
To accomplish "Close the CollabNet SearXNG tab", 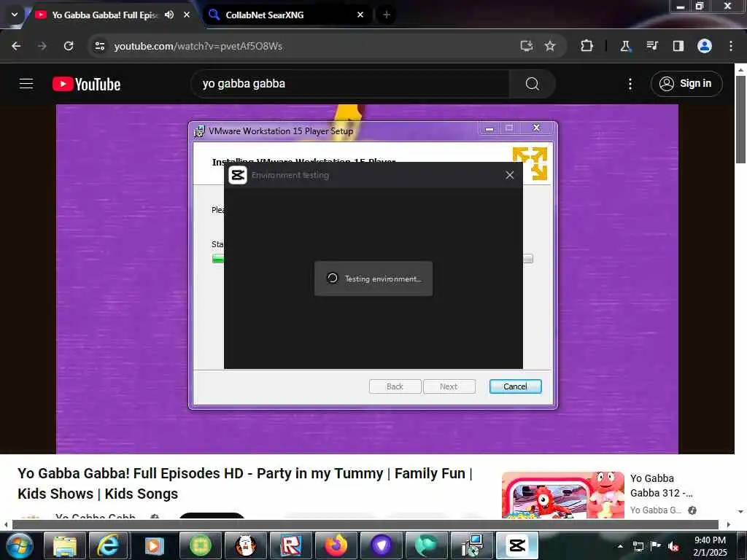I will [x=360, y=15].
